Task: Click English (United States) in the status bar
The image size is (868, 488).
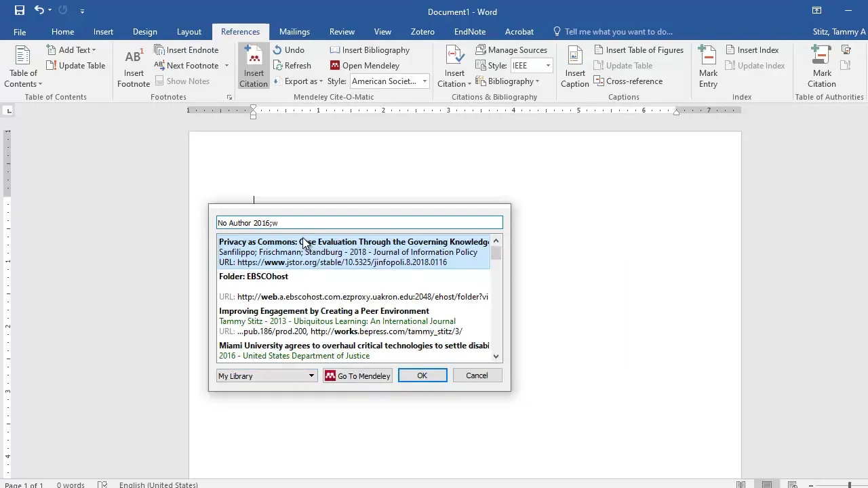Action: 159,485
